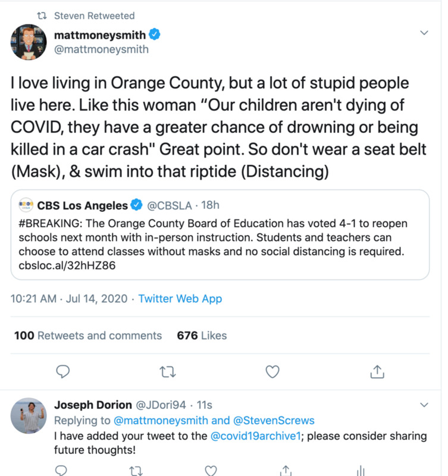The width and height of the screenshot is (448, 476).
Task: Retweet the main tweet by mattmoneysmith
Action: [167, 372]
